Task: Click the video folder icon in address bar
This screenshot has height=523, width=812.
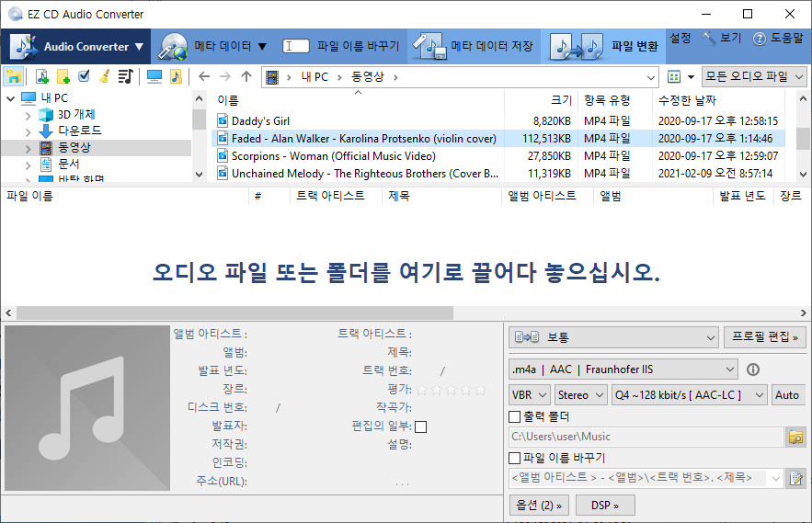Action: 272,77
